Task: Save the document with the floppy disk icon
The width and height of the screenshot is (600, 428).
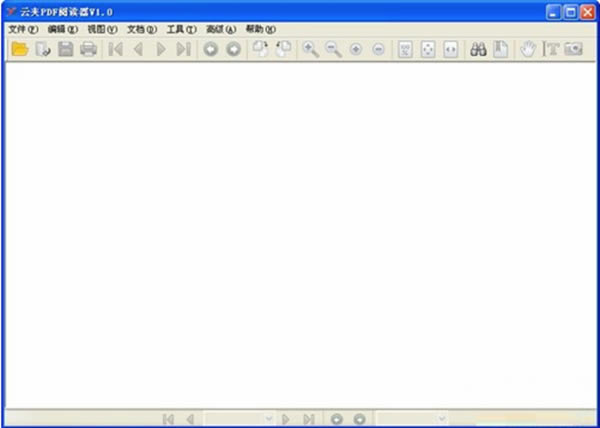Action: coord(65,49)
